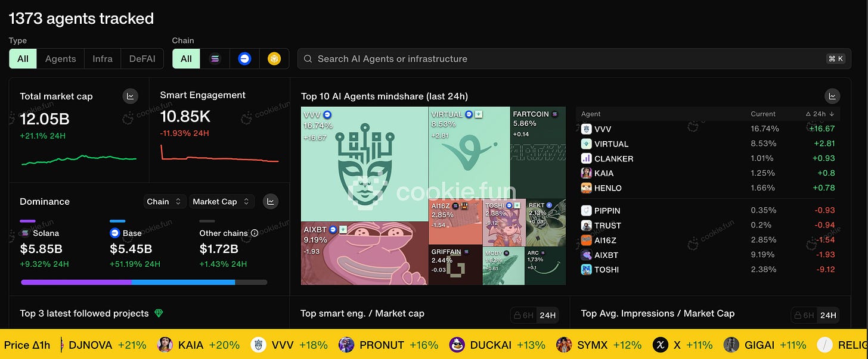Click the Solana $5.85B dominance value
Image resolution: width=868 pixels, height=359 pixels.
(x=41, y=248)
